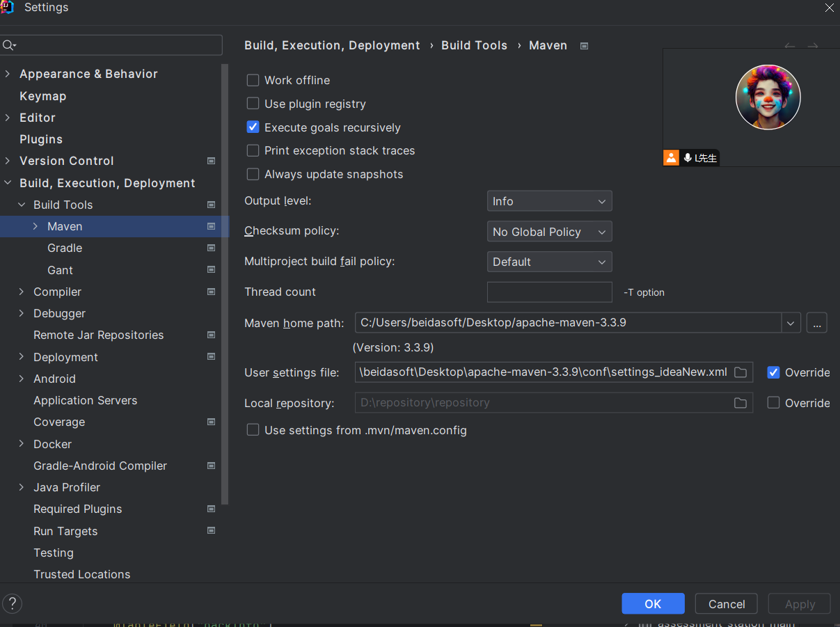This screenshot has width=840, height=627.
Task: Click the project-level icon beside Required Plugins
Action: (x=211, y=509)
